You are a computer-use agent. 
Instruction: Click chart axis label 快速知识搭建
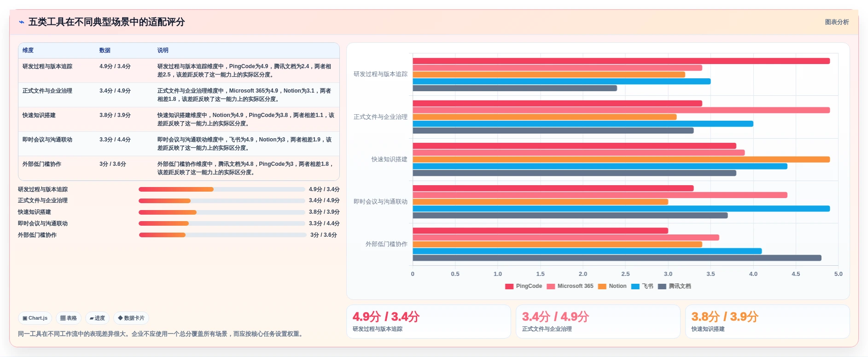390,159
